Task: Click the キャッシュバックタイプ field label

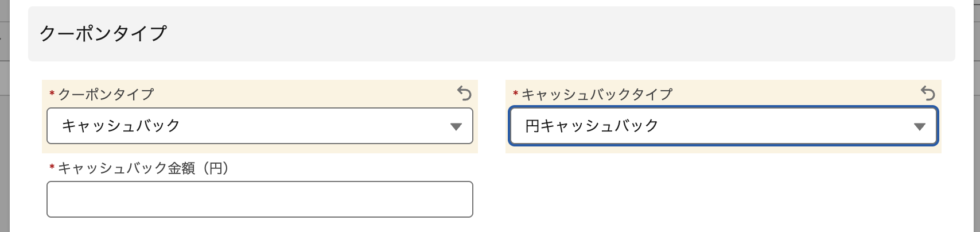Action: pos(597,94)
